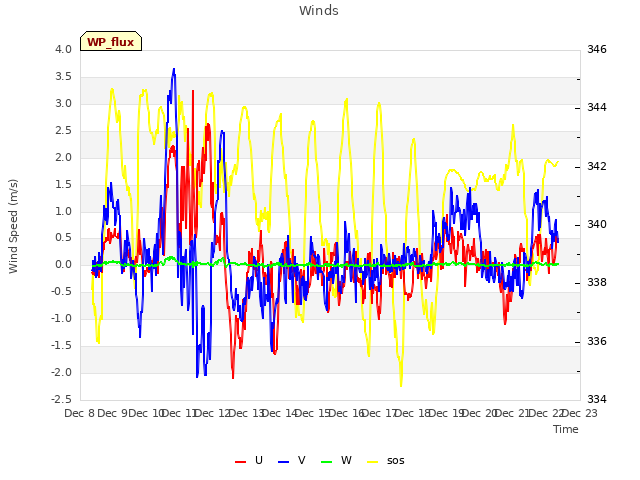Click the 'Dec 23' date tick label
This screenshot has width=640, height=480.
[x=580, y=413]
